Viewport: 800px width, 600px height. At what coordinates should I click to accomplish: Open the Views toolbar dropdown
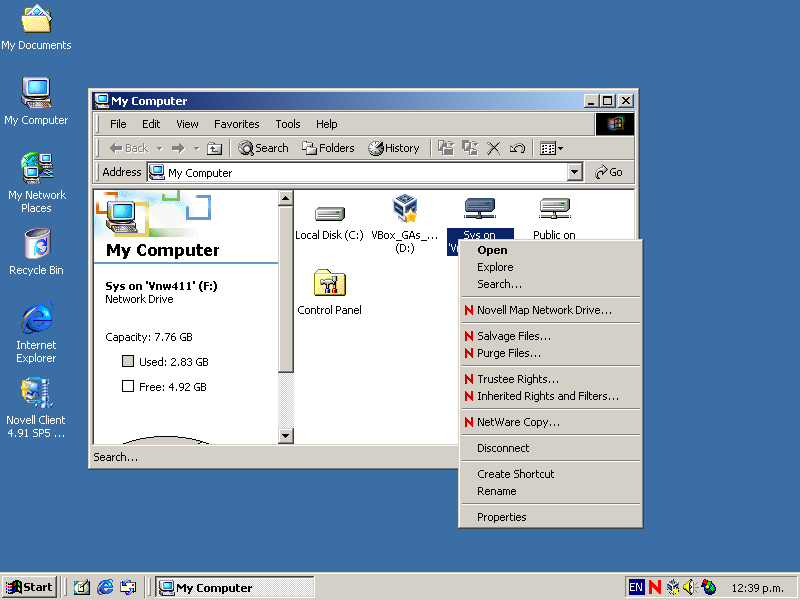[x=552, y=148]
